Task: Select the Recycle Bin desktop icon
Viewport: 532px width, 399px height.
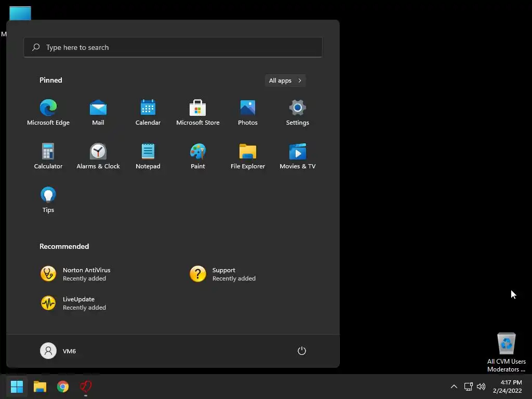Action: 506,352
